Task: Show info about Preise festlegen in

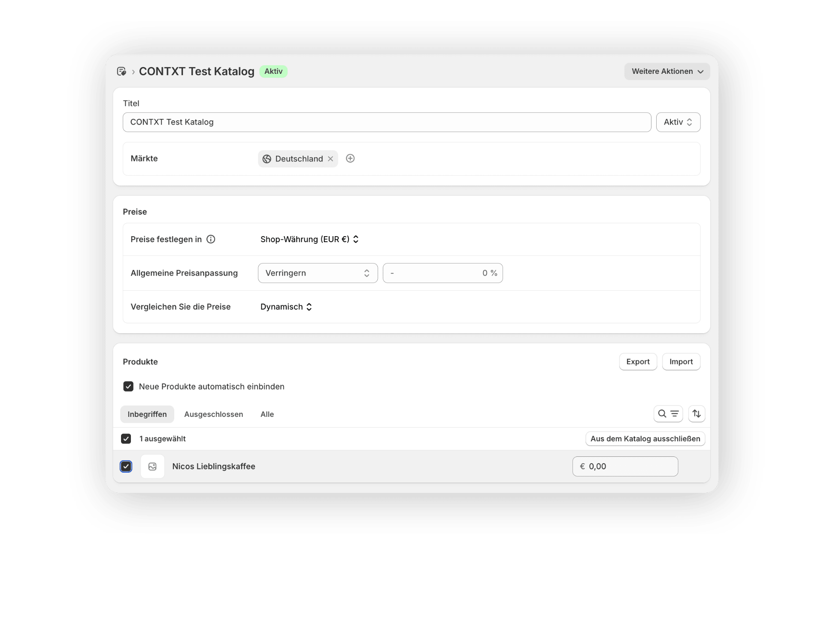Action: (x=211, y=239)
